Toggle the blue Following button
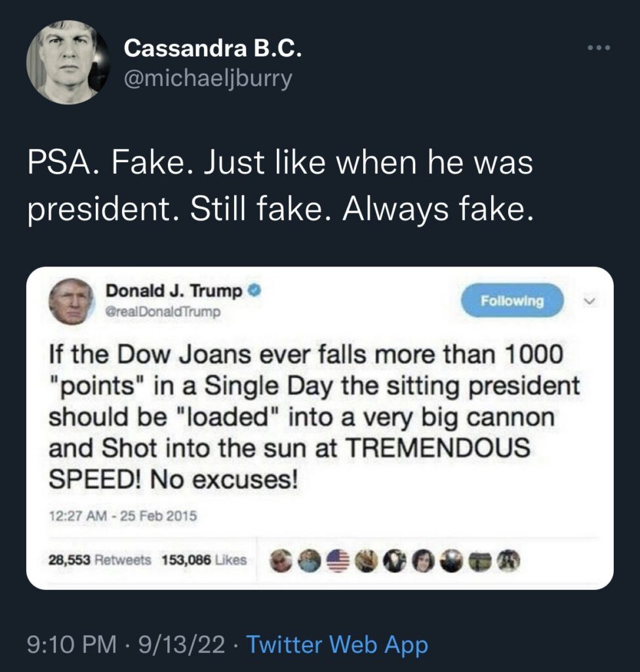The image size is (640, 672). pyautogui.click(x=512, y=301)
